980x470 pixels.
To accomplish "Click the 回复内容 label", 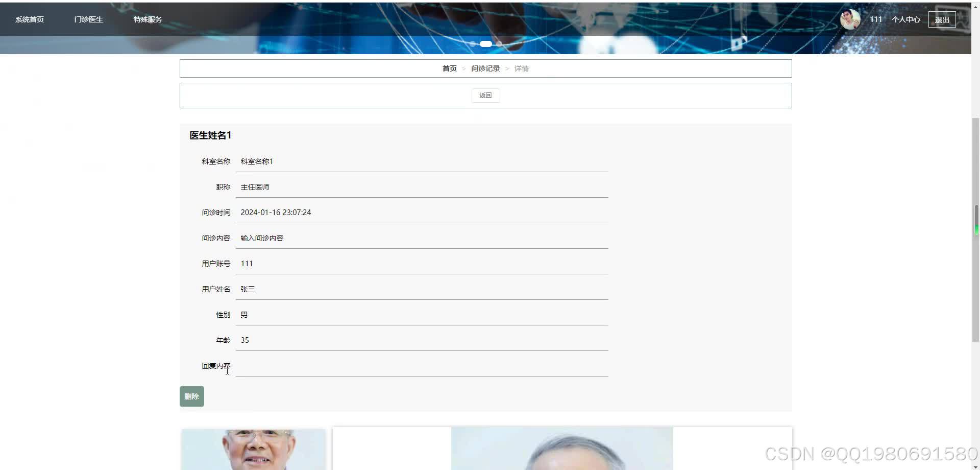I will tap(216, 366).
